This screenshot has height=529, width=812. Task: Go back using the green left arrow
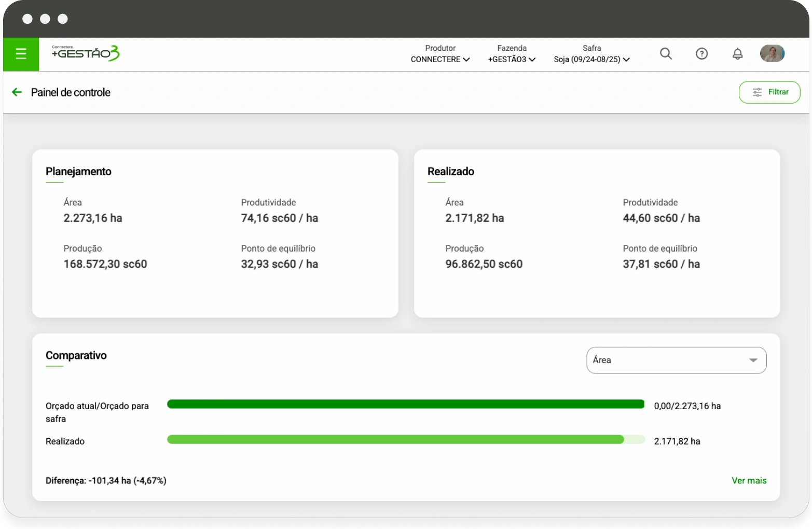click(17, 92)
